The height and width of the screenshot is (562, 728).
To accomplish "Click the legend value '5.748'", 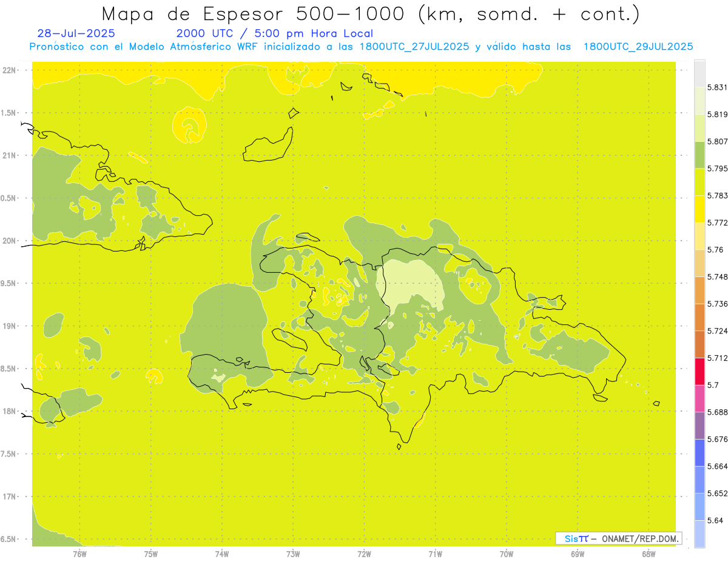I will [x=717, y=277].
